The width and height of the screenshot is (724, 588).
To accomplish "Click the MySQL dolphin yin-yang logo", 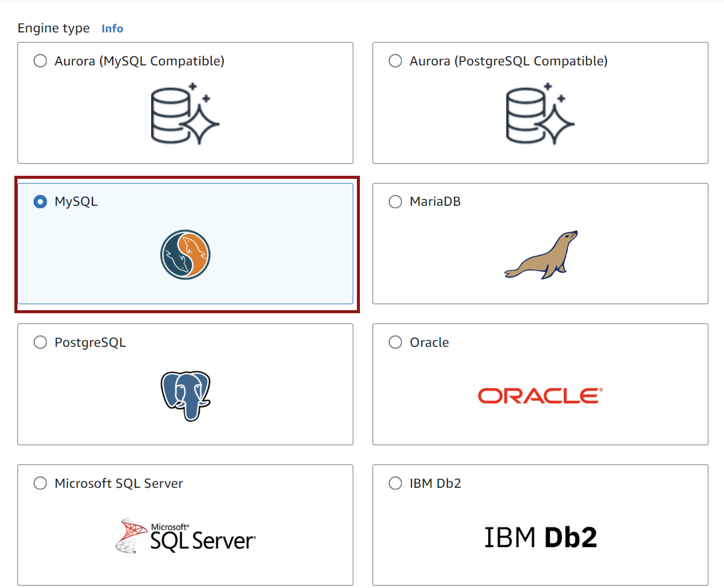I will coord(185,255).
